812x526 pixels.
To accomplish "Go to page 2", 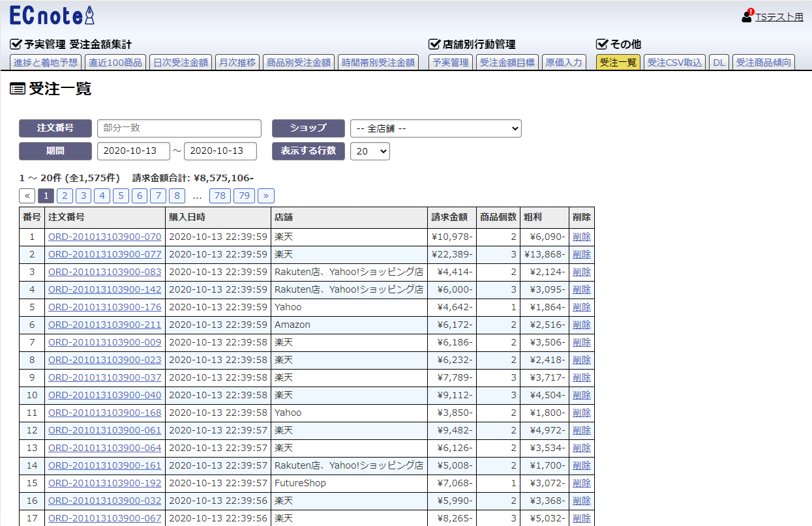I will point(65,196).
